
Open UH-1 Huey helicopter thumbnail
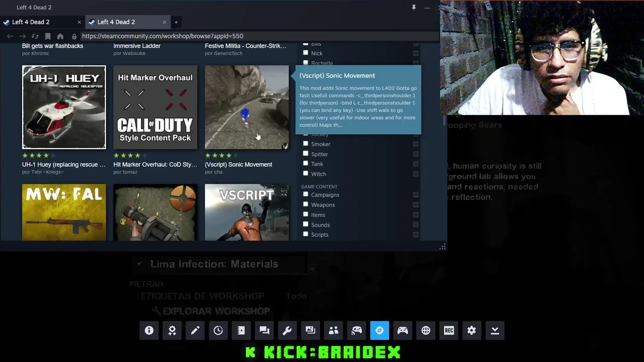64,107
